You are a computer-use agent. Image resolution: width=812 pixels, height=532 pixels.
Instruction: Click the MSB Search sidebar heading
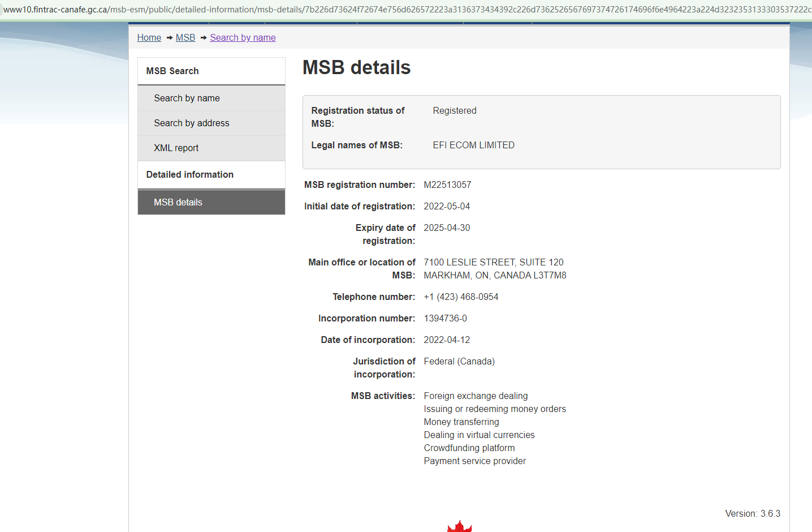pos(211,71)
